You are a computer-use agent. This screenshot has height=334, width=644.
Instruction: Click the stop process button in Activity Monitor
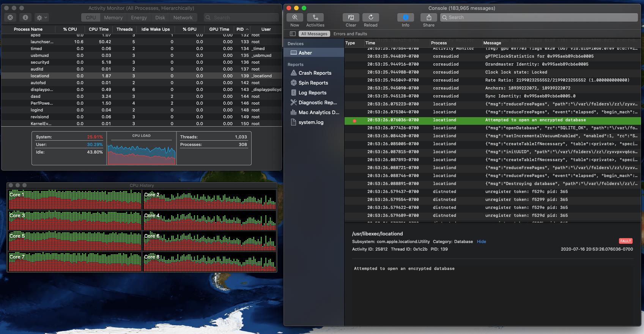(10, 17)
